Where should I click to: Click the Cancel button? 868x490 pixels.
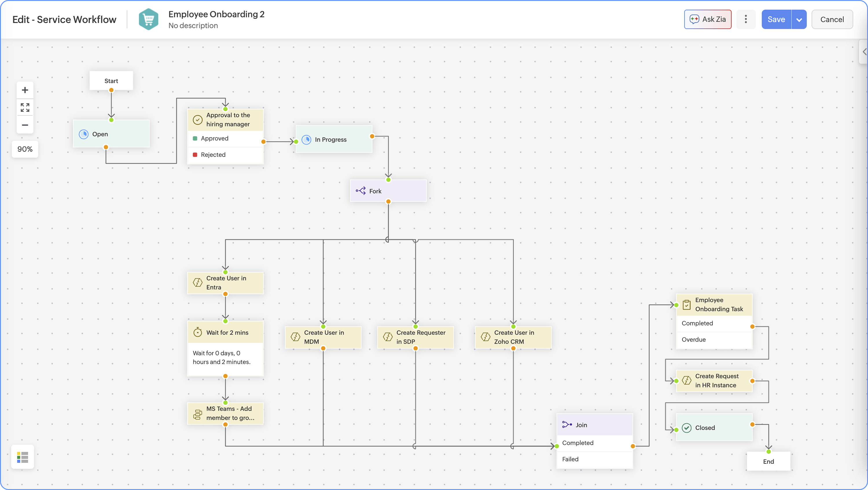click(832, 20)
